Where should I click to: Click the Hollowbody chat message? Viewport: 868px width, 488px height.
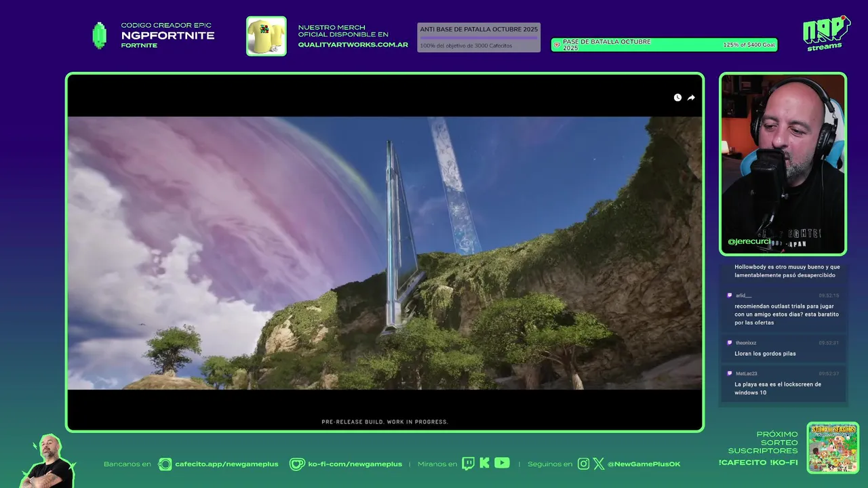pos(787,271)
